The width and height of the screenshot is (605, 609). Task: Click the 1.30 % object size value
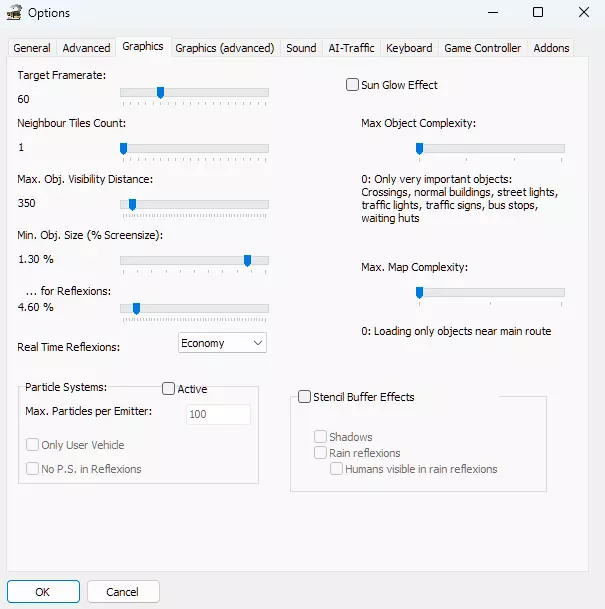pos(36,259)
